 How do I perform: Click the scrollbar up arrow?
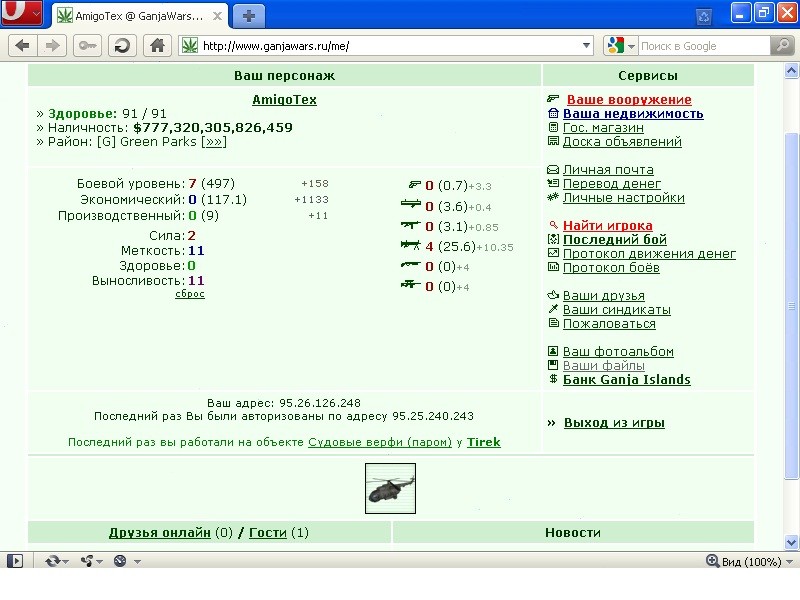[x=791, y=70]
